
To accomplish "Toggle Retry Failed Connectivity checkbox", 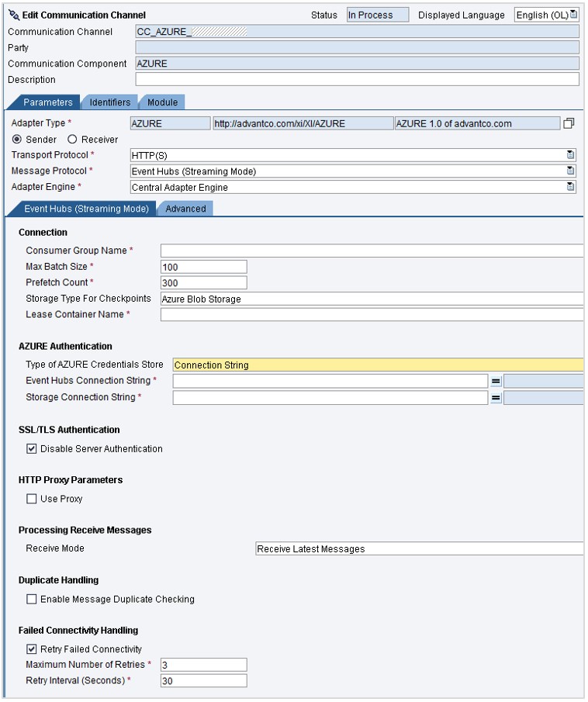I will pos(31,648).
